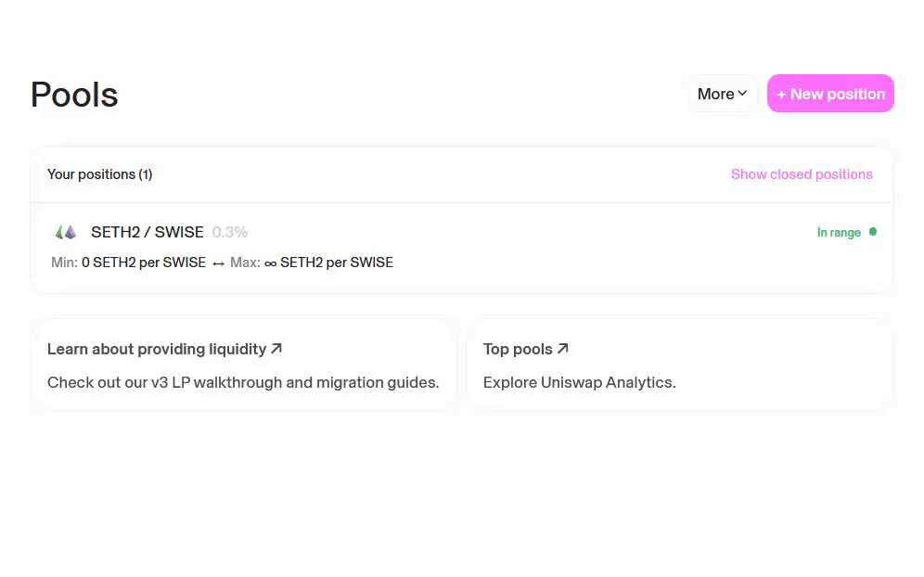This screenshot has height=577, width=924.
Task: Open the SETH2 / SWISE position
Action: (x=147, y=232)
